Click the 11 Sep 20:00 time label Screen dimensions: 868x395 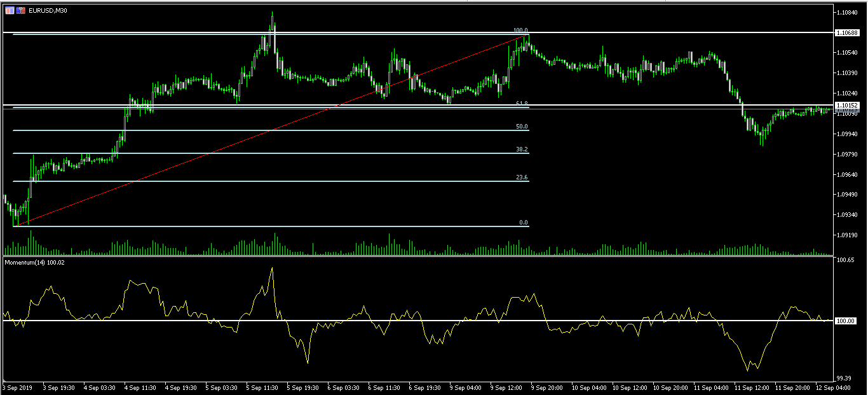coord(792,387)
